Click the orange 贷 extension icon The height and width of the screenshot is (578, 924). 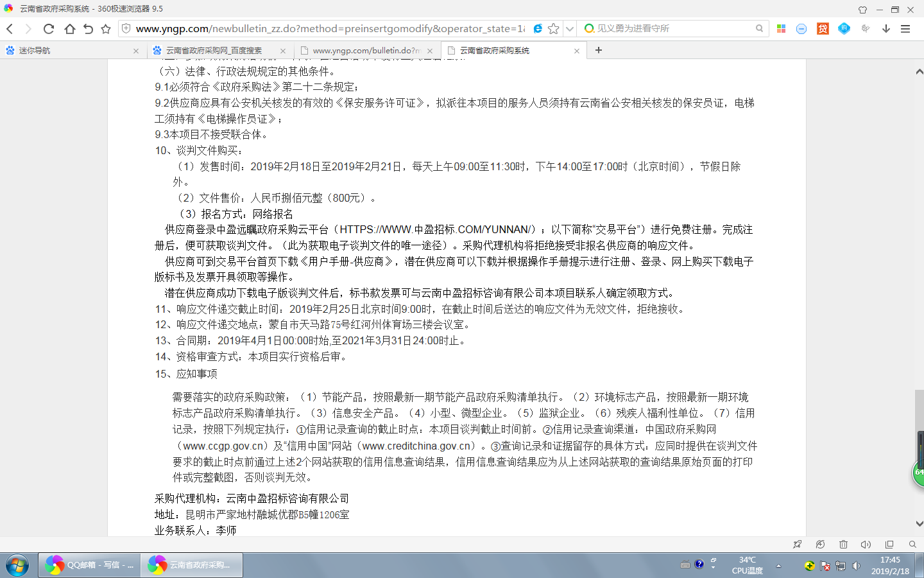(823, 29)
